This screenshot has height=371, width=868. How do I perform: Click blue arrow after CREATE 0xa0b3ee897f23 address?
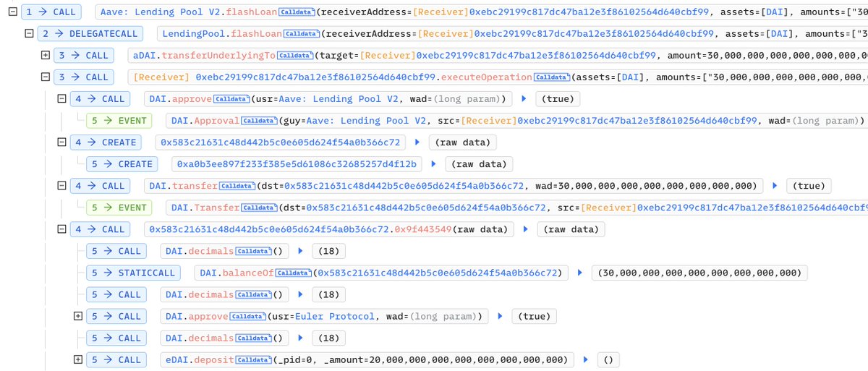coord(433,164)
